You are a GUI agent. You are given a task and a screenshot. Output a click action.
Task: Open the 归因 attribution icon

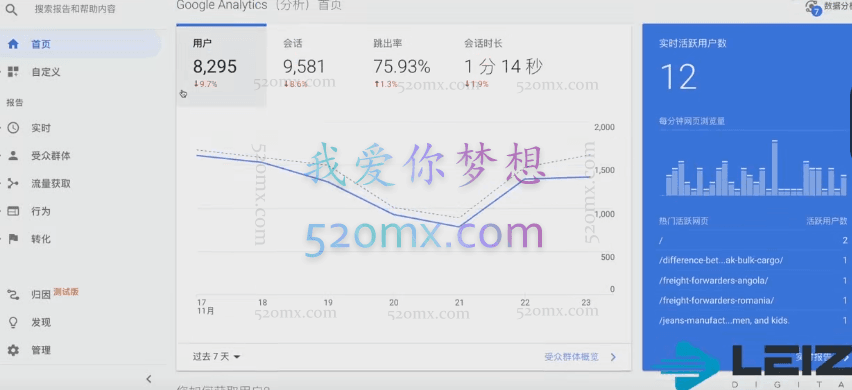coord(13,294)
